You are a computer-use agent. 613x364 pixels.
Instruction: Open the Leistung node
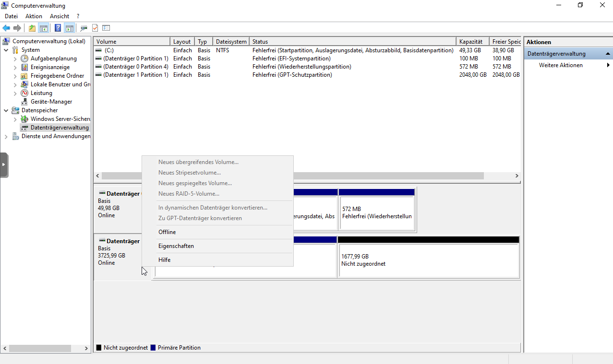point(41,93)
